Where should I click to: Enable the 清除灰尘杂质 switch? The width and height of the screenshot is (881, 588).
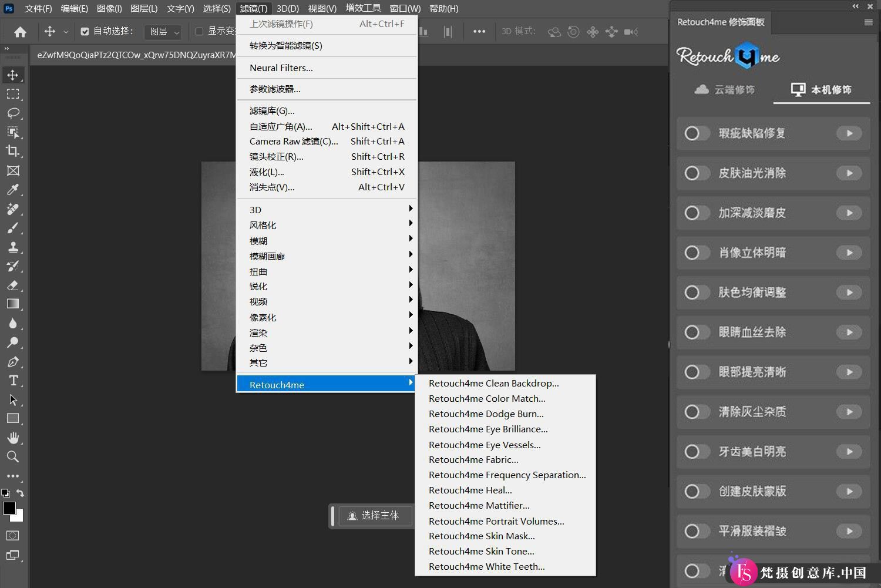tap(697, 412)
